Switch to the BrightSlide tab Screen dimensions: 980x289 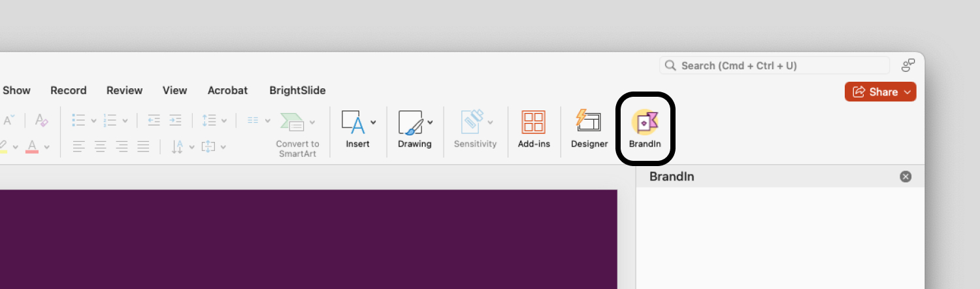297,90
